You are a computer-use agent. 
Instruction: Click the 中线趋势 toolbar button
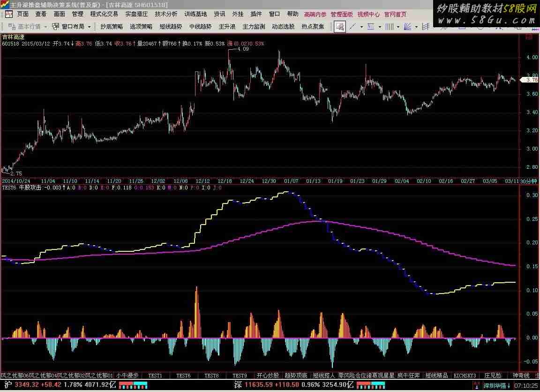[x=201, y=27]
